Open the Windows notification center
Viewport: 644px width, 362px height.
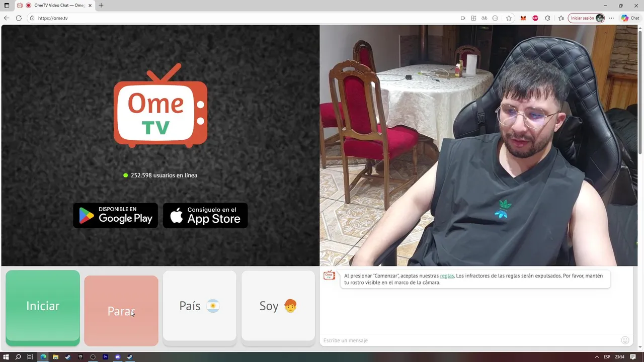[x=633, y=357]
